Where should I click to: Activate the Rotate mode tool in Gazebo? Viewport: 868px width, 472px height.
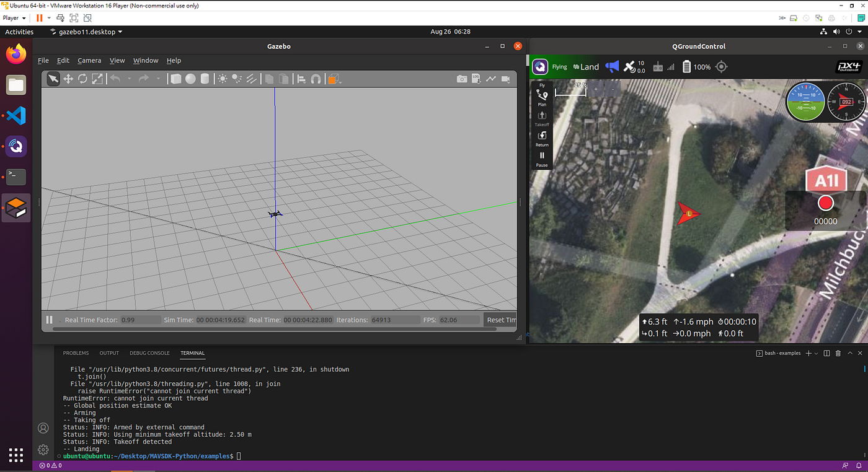82,79
